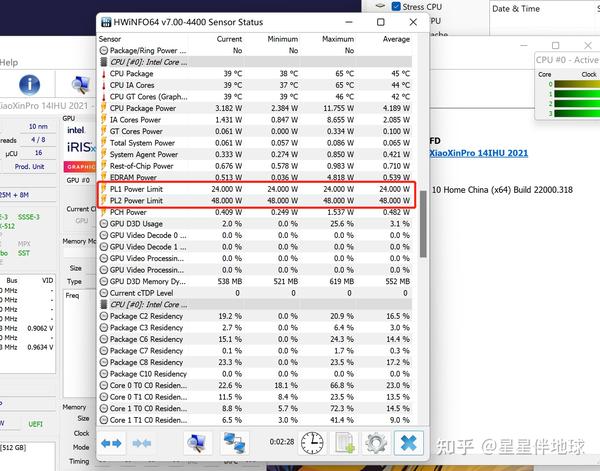Select the Rest-of-Chip Power row
Viewport: 600px width, 471px height.
255,166
